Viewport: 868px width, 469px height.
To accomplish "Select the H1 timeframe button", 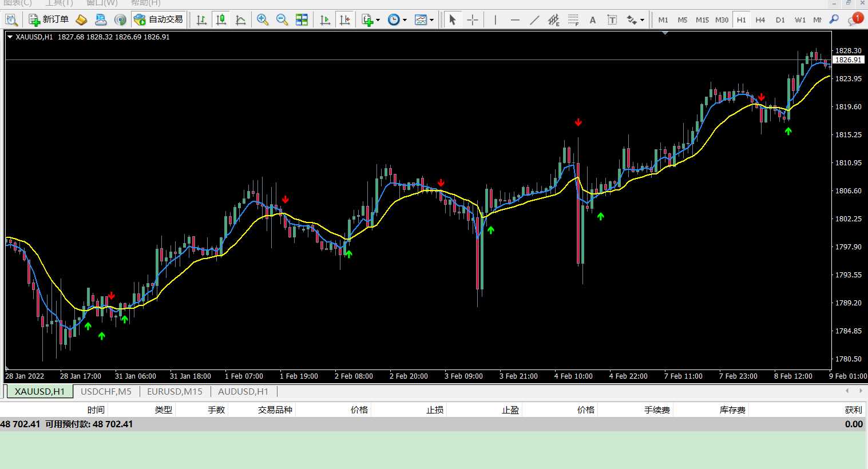I will [x=742, y=20].
